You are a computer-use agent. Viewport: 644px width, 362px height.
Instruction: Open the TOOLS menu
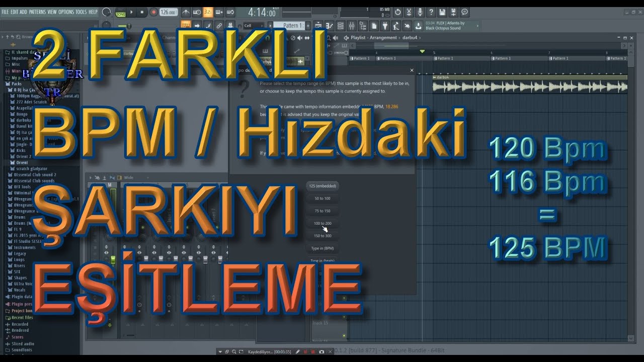point(81,12)
